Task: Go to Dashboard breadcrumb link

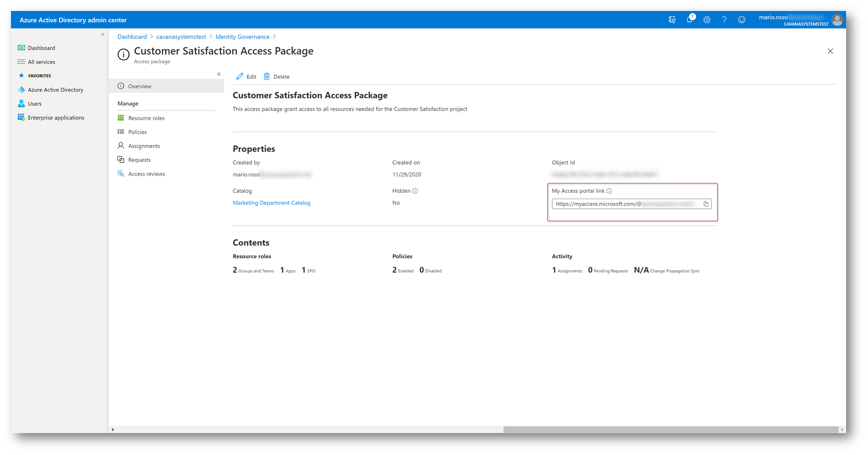Action: 132,37
